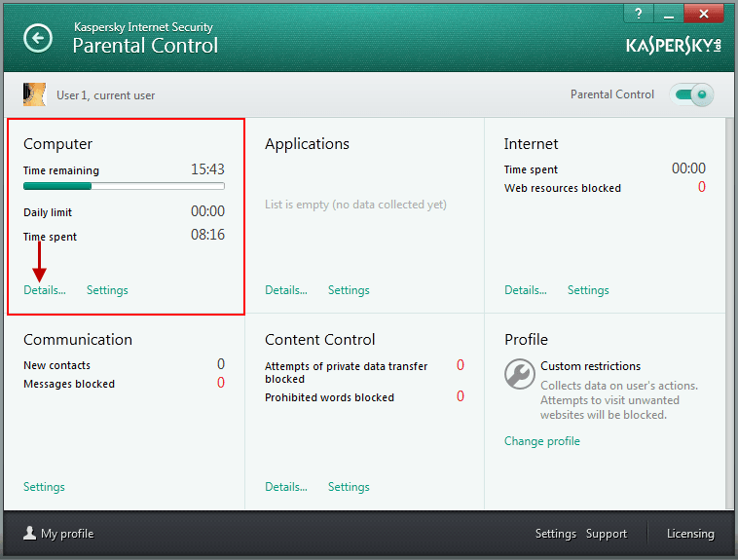
Task: Click the User 1, current user label
Action: (x=106, y=95)
